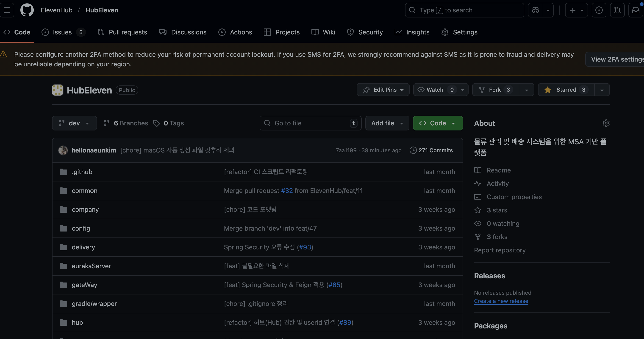Viewport: 644px width, 339px height.
Task: Open the green Code clone dropdown
Action: click(x=438, y=123)
